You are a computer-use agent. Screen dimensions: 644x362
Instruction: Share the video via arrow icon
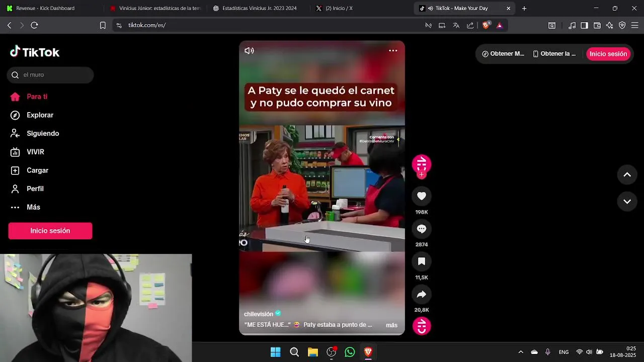pos(422,294)
